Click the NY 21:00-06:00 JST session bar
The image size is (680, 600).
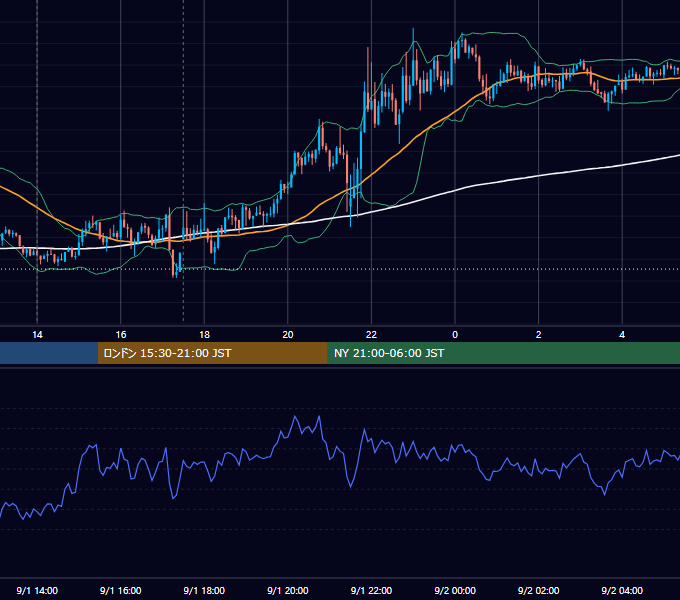pos(503,353)
